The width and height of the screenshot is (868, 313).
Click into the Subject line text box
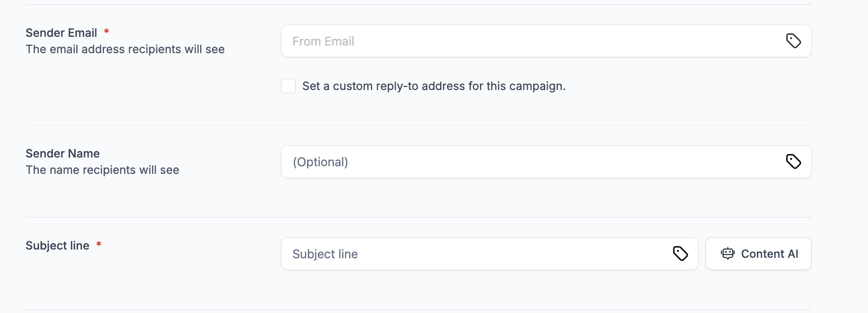coord(489,254)
